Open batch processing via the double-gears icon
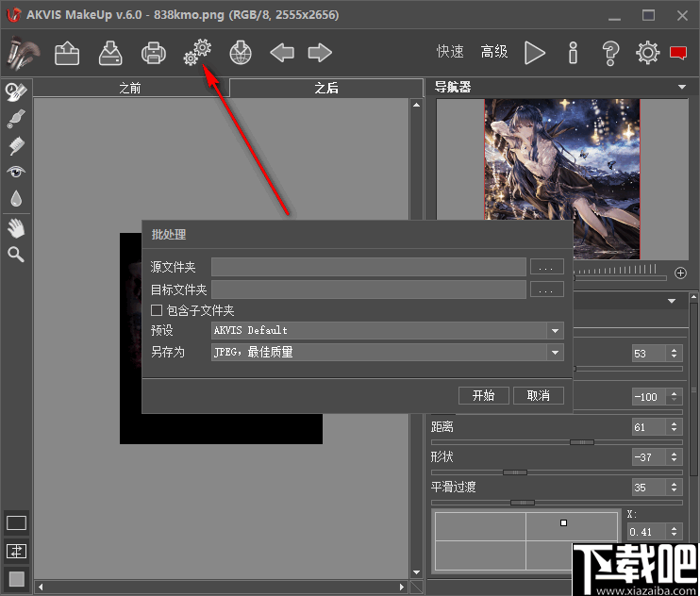The image size is (700, 596). coord(197,52)
